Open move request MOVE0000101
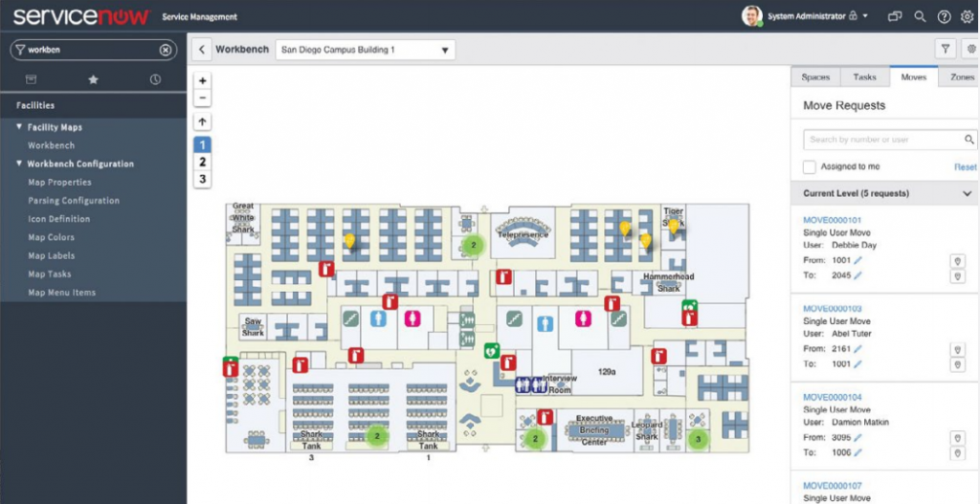The image size is (980, 504). click(x=832, y=220)
